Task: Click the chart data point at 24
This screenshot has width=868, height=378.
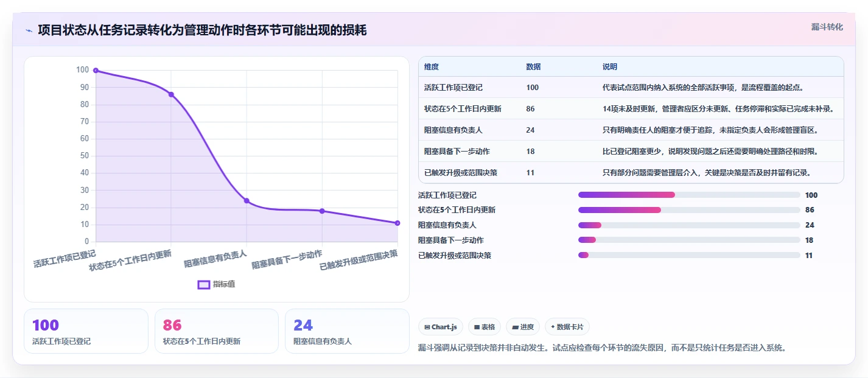Action: point(247,201)
